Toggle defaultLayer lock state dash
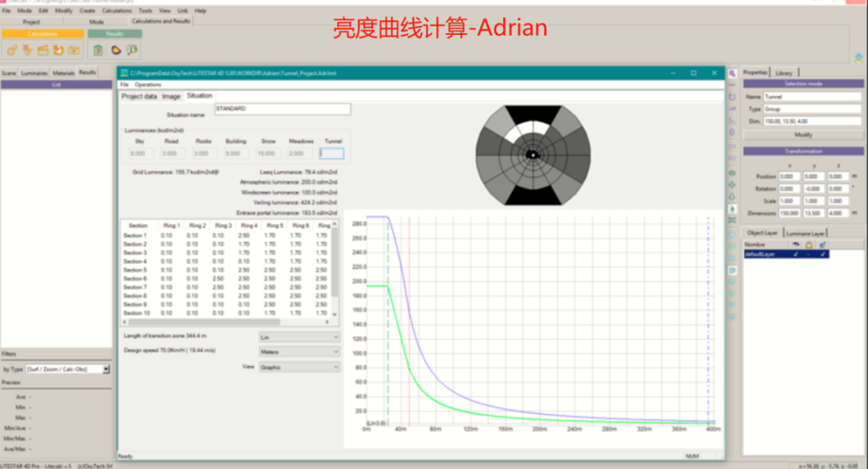The width and height of the screenshot is (868, 469). [809, 254]
